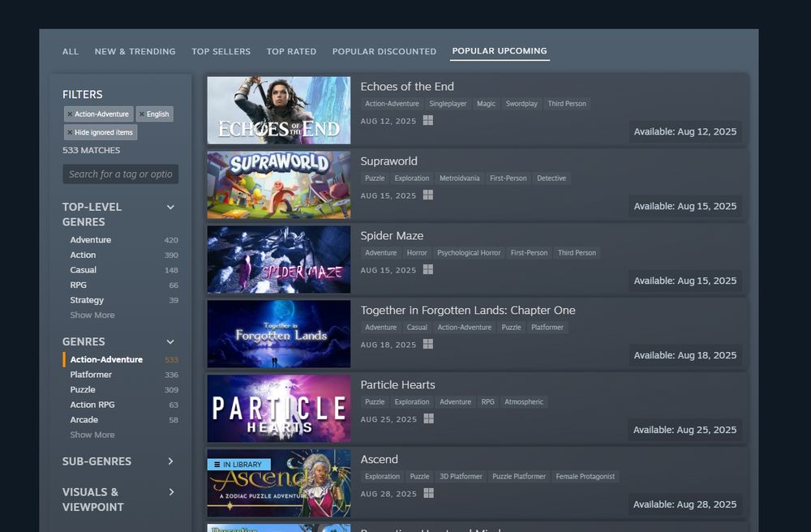Open Together in Forgotten Lands thumbnail

tap(279, 333)
